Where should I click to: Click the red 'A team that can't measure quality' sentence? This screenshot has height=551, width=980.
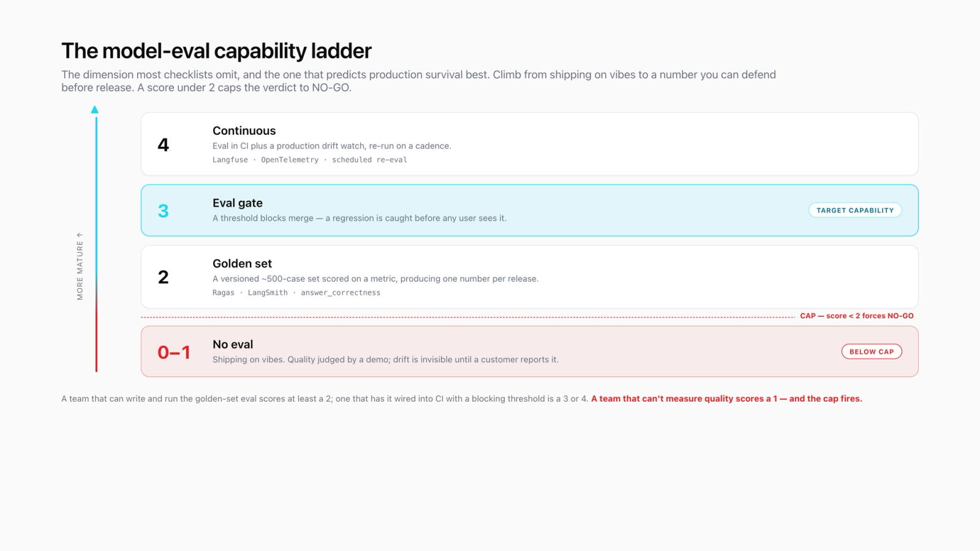click(x=726, y=399)
